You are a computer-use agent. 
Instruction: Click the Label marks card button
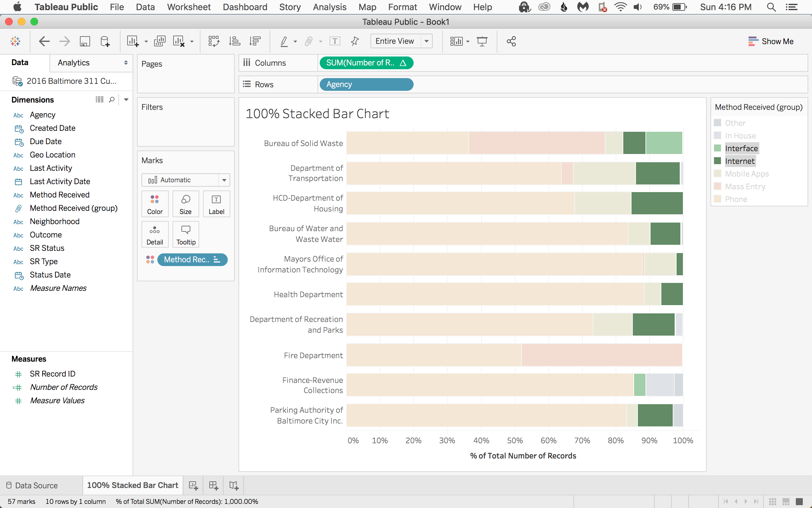click(x=216, y=204)
